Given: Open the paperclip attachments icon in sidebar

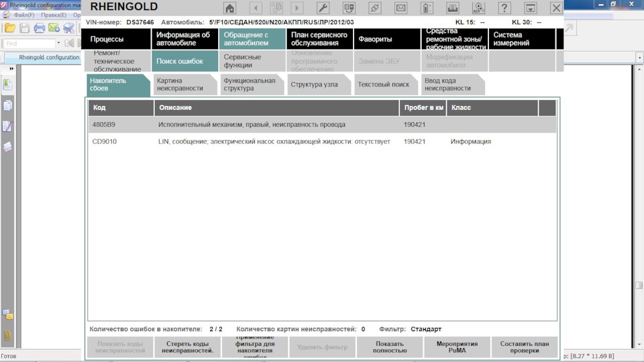Looking at the screenshot, I should point(7,335).
